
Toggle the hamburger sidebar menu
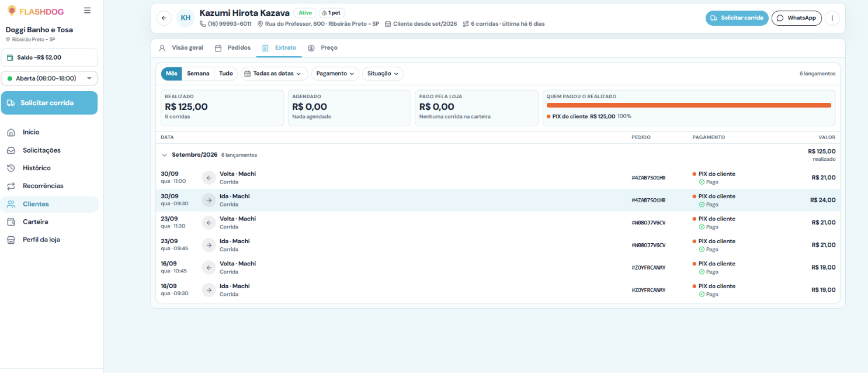(x=87, y=11)
